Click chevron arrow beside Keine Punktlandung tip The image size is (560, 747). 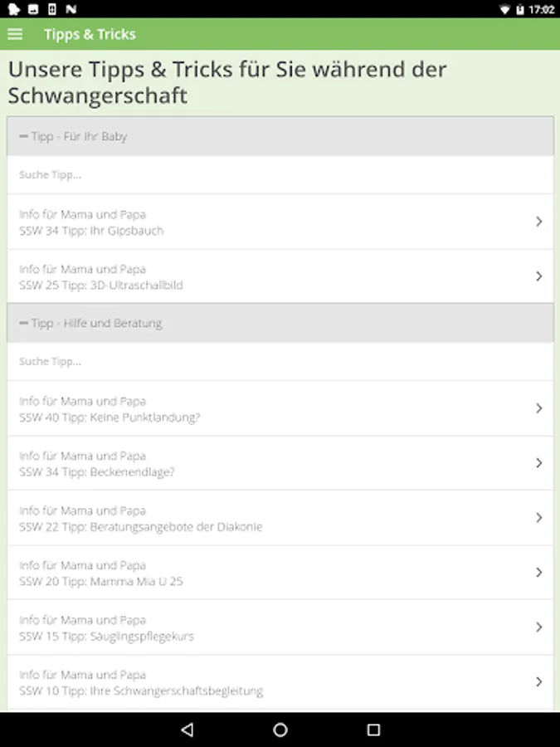pyautogui.click(x=538, y=408)
